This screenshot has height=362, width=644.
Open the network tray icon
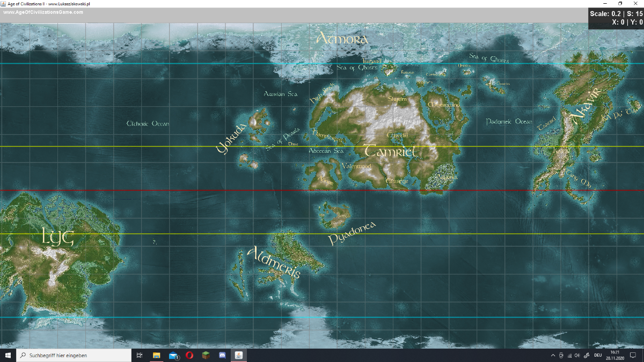point(569,355)
